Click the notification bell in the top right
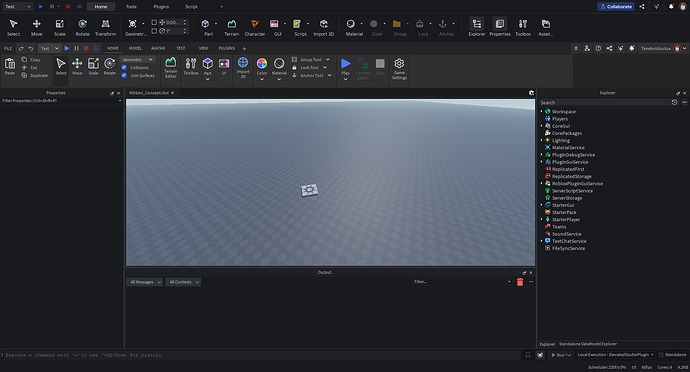This screenshot has height=372, width=690. pos(671,7)
